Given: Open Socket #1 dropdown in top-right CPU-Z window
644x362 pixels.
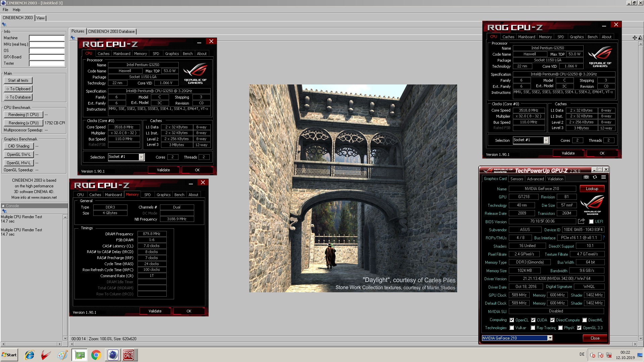Looking at the screenshot, I should [546, 140].
